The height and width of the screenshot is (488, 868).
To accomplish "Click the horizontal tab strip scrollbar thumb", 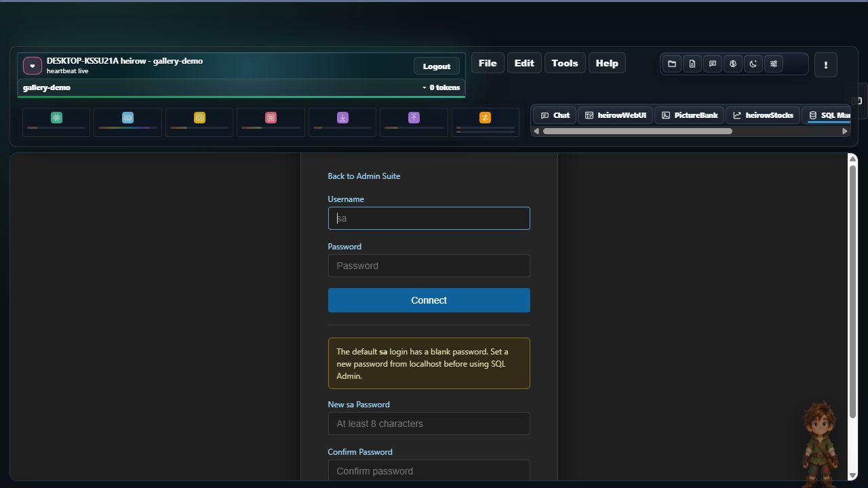I will [637, 131].
